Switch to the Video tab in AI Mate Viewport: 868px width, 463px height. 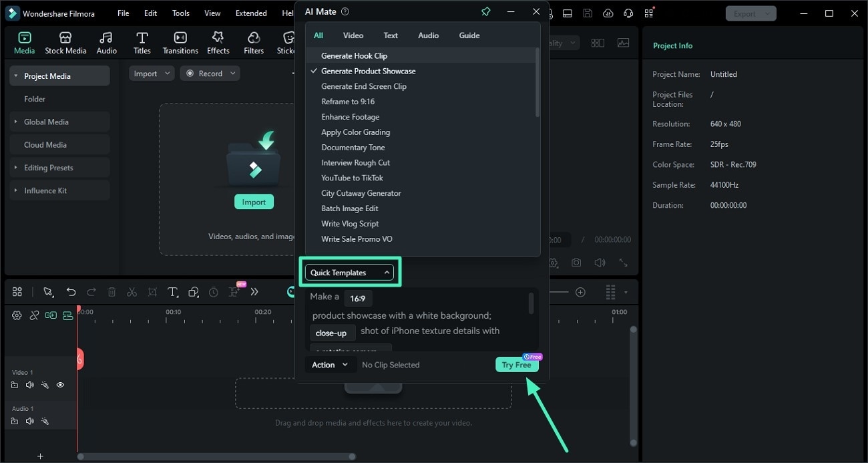pyautogui.click(x=353, y=35)
